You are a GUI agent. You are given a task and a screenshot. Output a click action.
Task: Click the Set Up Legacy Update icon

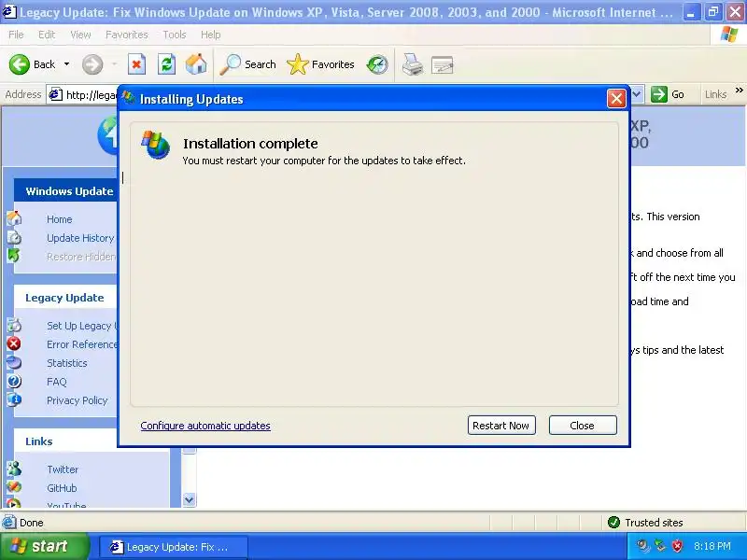tap(14, 325)
